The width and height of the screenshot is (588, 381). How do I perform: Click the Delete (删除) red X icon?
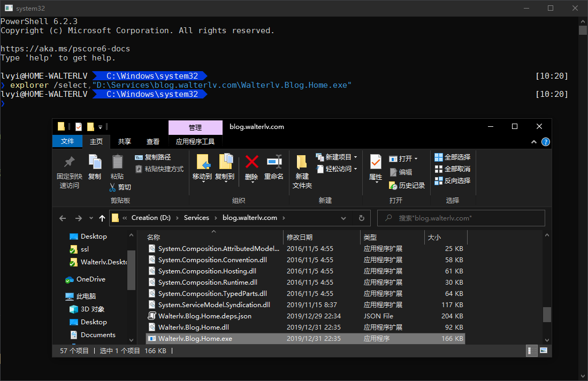tap(251, 162)
